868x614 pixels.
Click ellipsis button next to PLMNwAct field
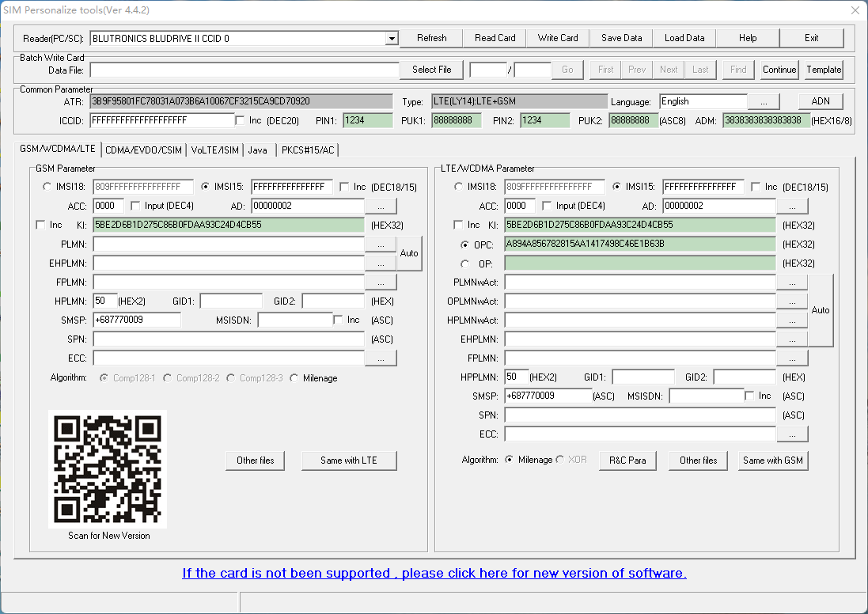coord(792,282)
